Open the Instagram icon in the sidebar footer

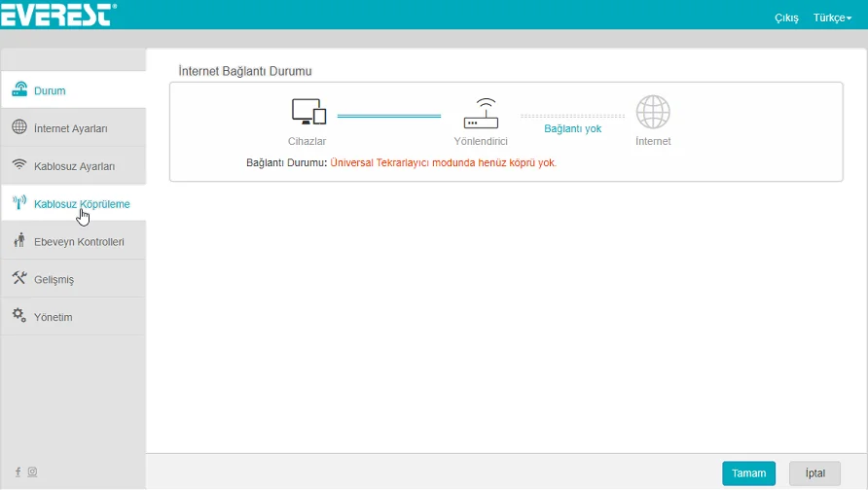click(x=32, y=472)
